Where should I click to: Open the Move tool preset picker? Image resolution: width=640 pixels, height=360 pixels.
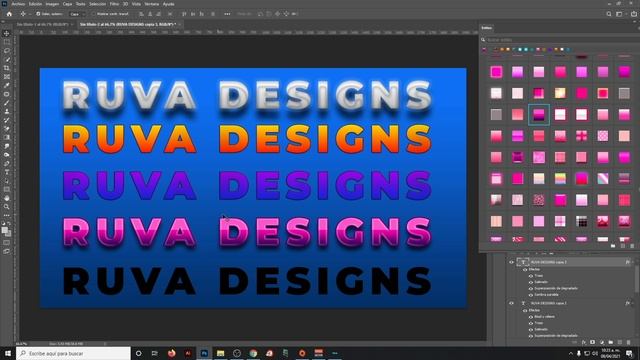click(25, 14)
